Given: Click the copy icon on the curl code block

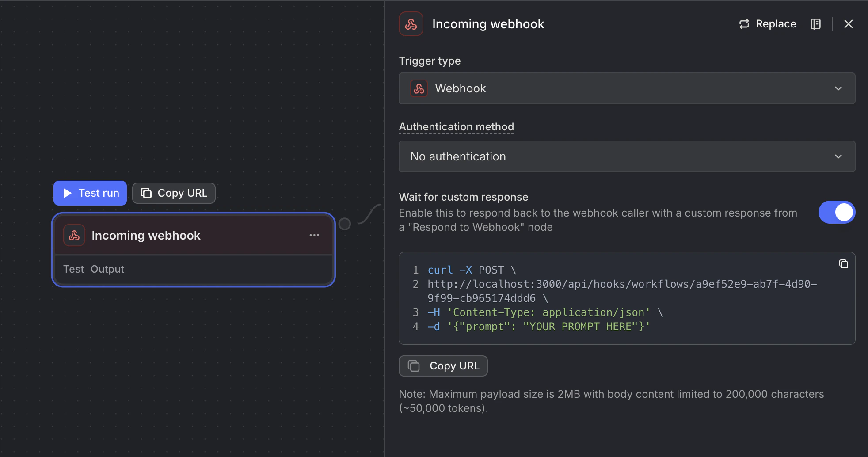Looking at the screenshot, I should (x=843, y=264).
